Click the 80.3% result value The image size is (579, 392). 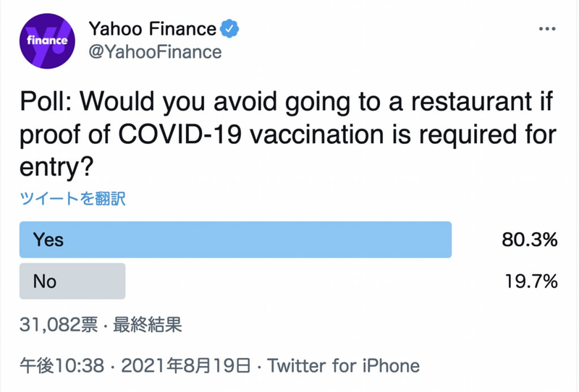[530, 240]
